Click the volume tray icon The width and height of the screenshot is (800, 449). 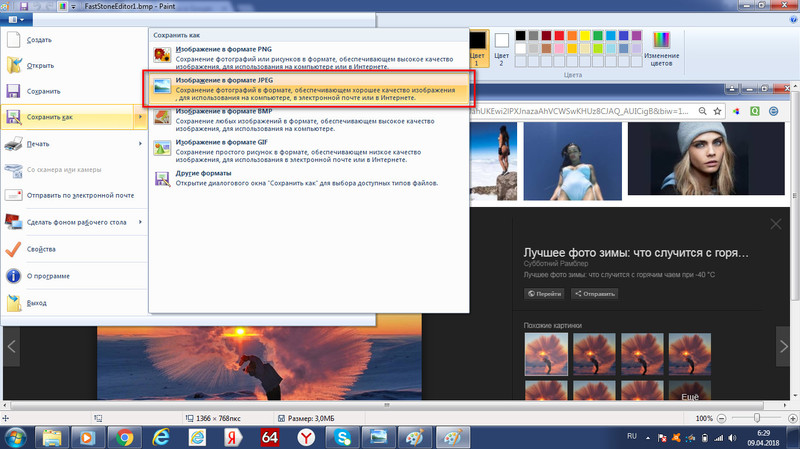coord(733,438)
